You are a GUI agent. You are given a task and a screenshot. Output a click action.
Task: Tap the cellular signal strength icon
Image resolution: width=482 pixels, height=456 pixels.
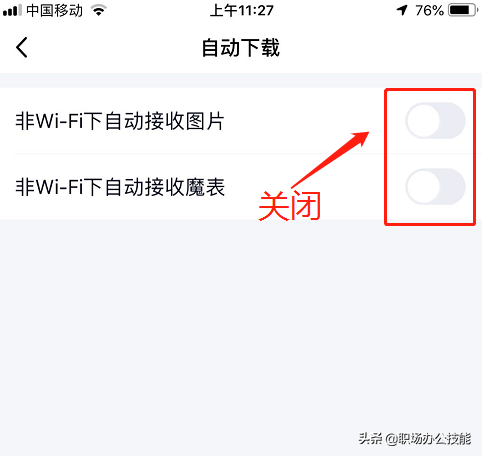(12, 10)
